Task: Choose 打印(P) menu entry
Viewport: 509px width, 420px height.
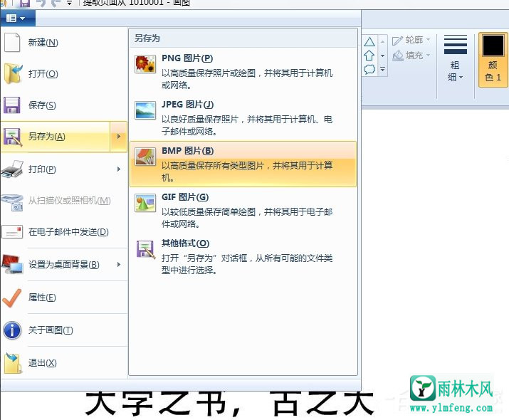Action: click(42, 169)
